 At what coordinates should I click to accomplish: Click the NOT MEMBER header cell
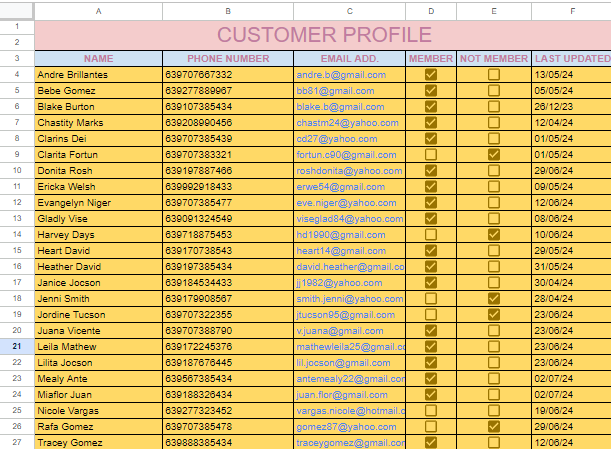click(494, 58)
